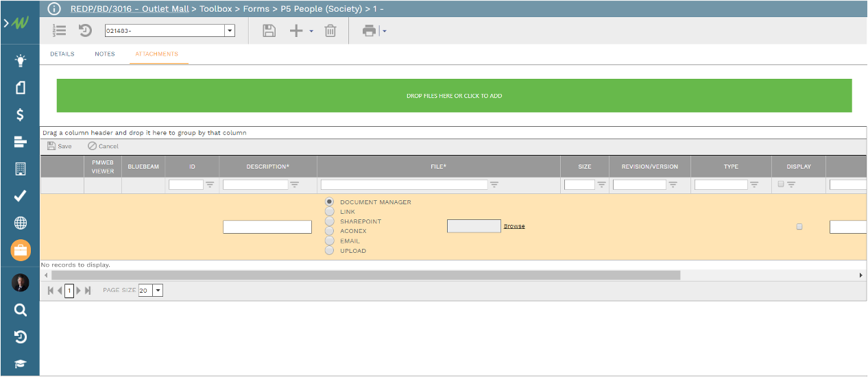
Task: Click the grid Save button
Action: 59,146
